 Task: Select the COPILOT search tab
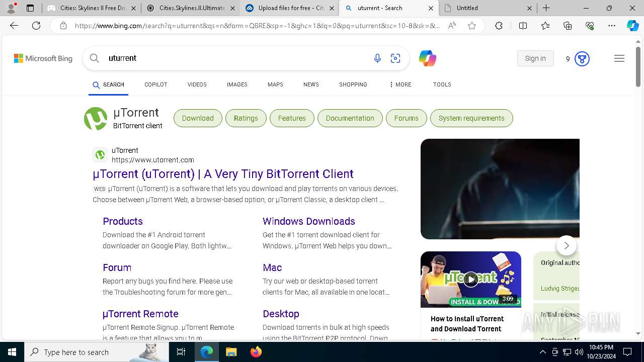pyautogui.click(x=155, y=84)
